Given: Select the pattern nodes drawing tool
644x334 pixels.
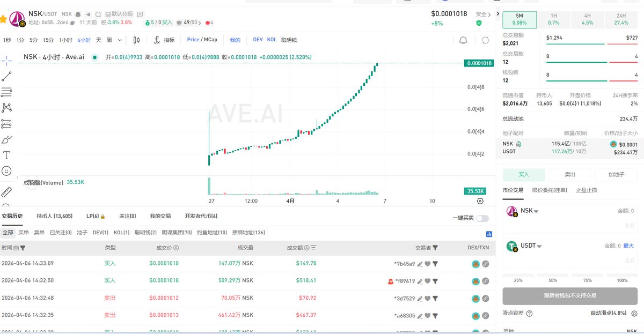Looking at the screenshot, I should [6, 108].
